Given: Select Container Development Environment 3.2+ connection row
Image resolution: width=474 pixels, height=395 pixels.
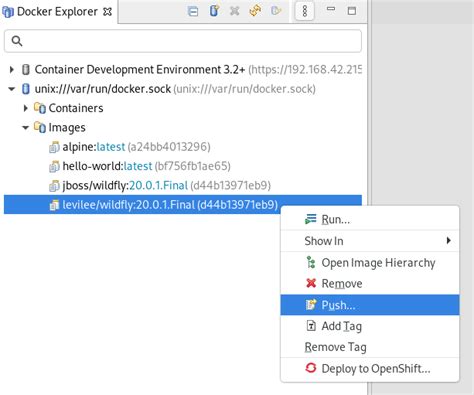Looking at the screenshot, I should coord(183,70).
